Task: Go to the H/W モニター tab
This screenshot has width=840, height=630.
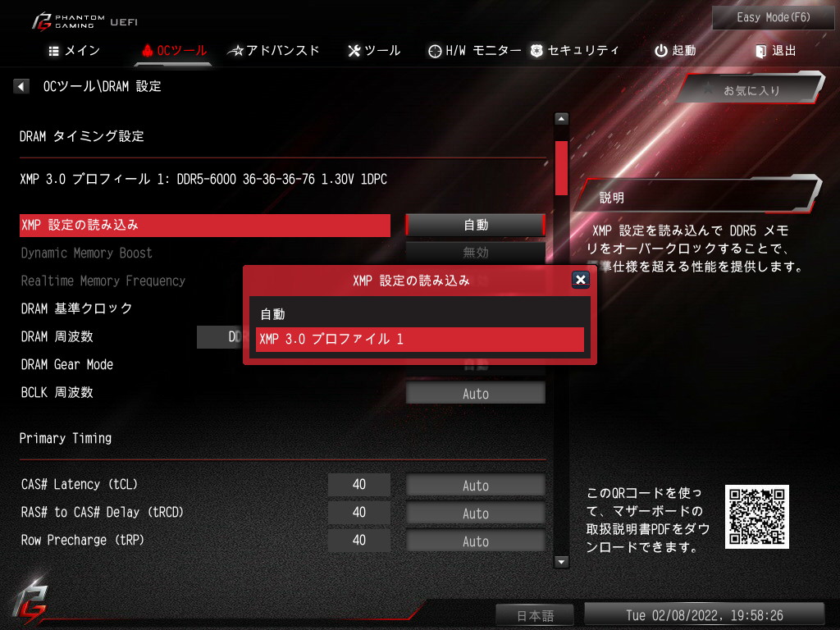Action: pyautogui.click(x=475, y=50)
